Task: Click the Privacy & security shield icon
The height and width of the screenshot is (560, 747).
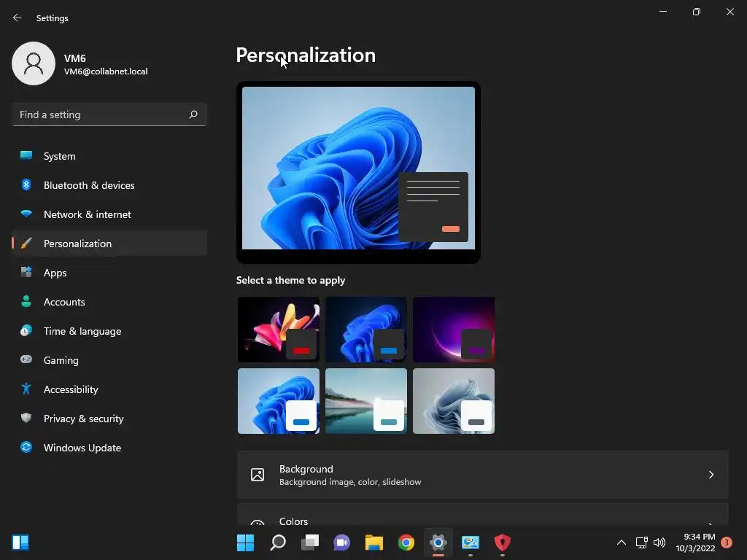Action: click(x=26, y=418)
